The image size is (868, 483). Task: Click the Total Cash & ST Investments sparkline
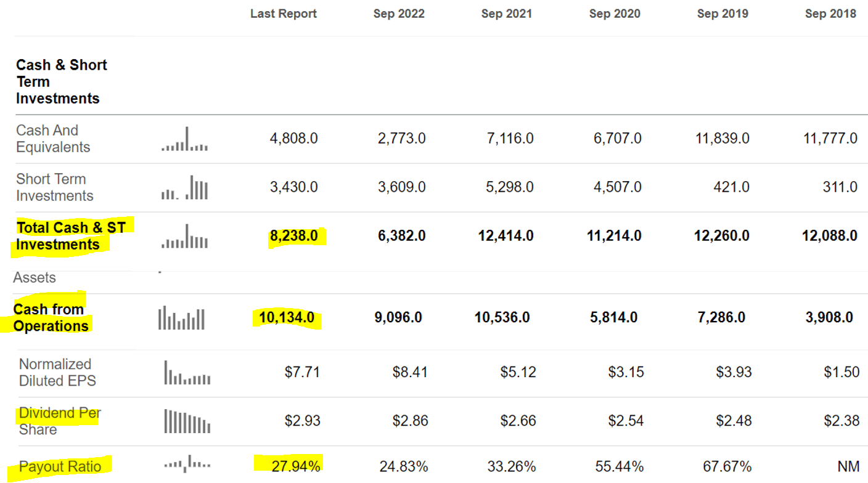point(184,237)
